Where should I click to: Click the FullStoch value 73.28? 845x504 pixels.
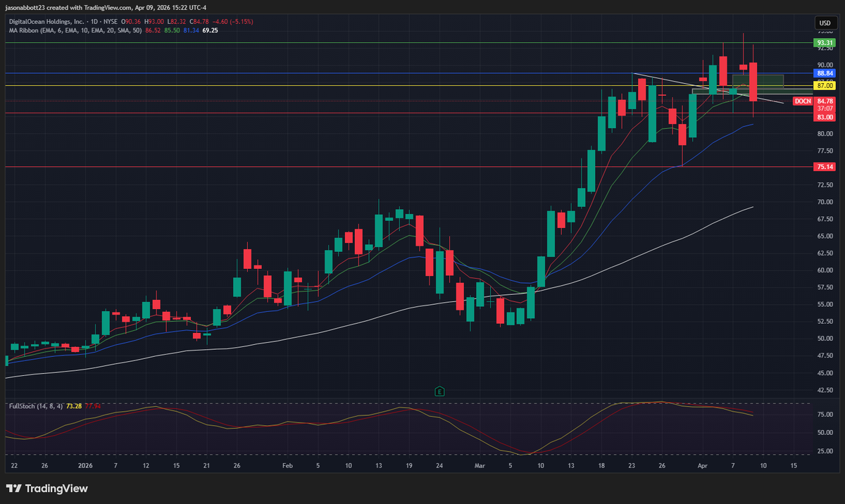coord(74,406)
